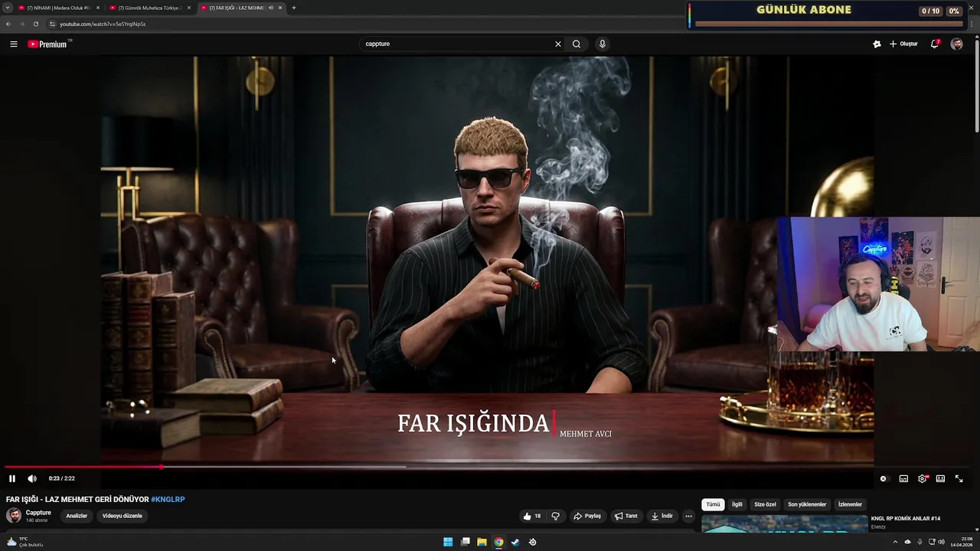The width and height of the screenshot is (980, 551).
Task: Open Task View on the taskbar
Action: 465,542
